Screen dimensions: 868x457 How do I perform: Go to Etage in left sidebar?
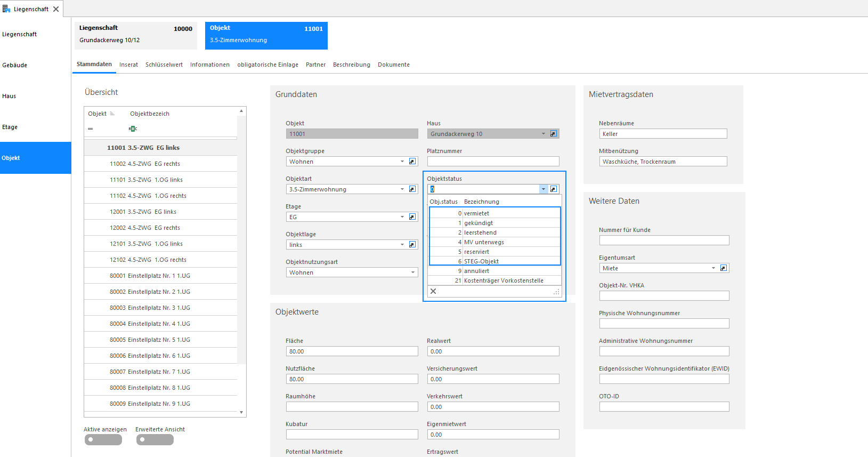click(35, 127)
